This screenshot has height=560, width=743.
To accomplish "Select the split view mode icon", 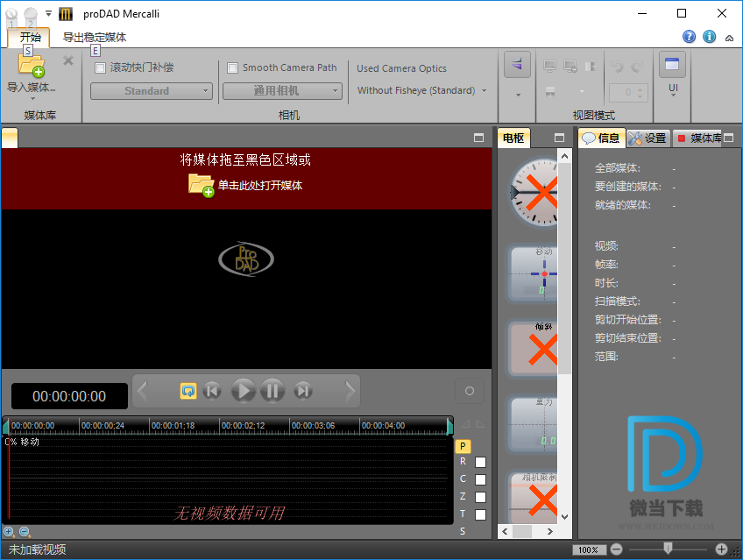I will 590,67.
